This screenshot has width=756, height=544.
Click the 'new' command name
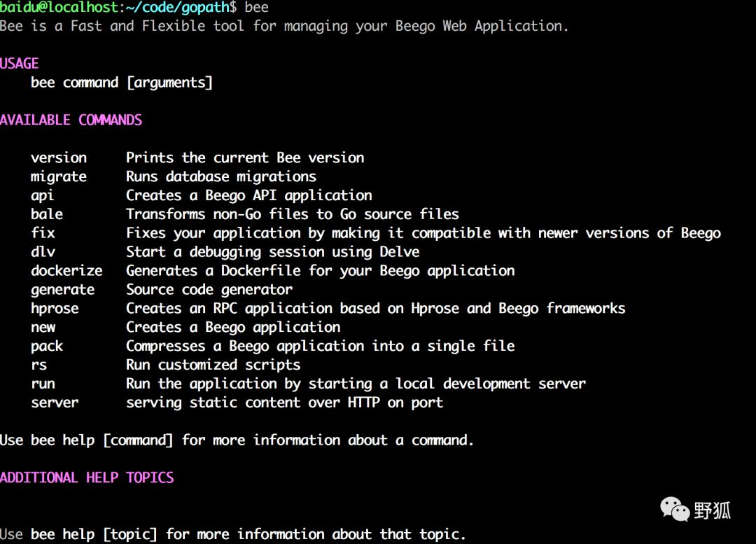click(43, 328)
